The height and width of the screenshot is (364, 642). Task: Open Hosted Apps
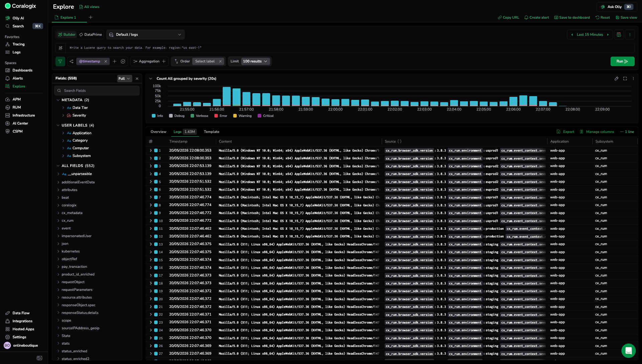coord(23,329)
